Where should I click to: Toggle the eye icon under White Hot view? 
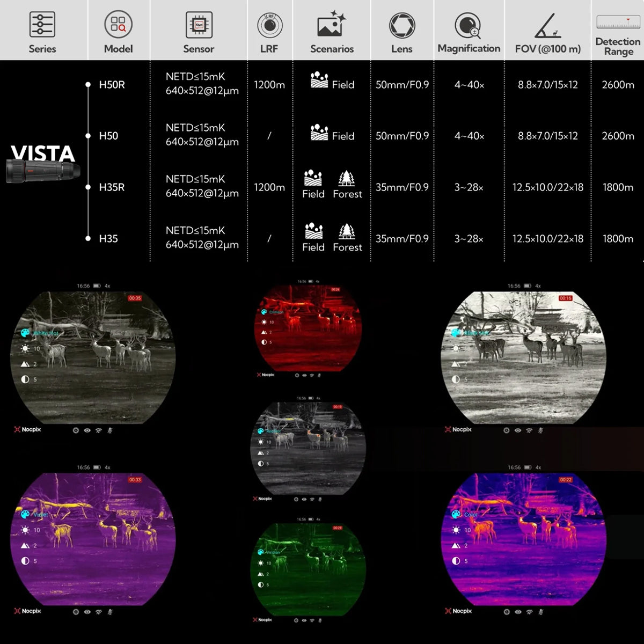(x=87, y=430)
